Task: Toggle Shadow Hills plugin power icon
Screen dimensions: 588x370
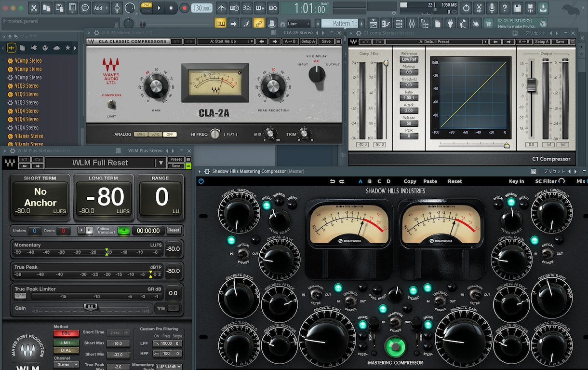Action: tap(201, 181)
